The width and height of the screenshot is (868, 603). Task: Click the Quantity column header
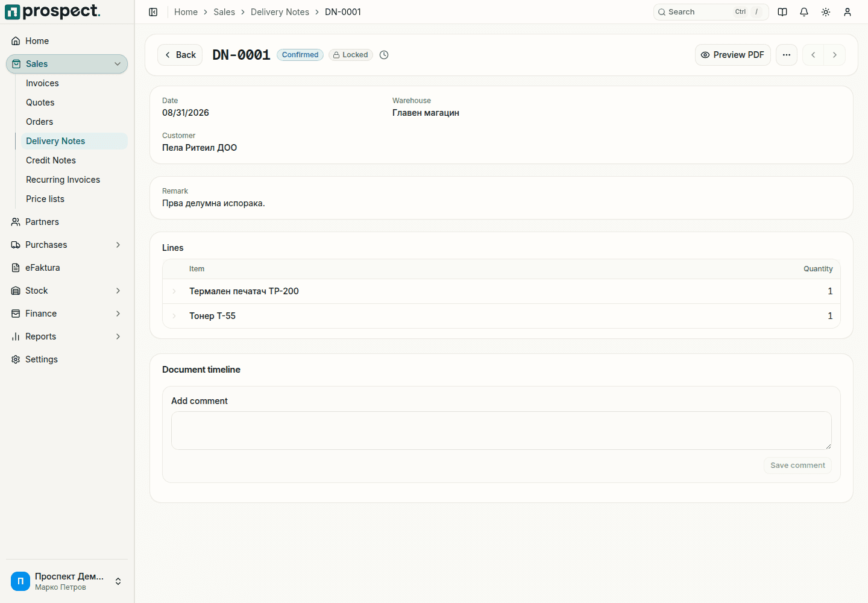click(818, 269)
